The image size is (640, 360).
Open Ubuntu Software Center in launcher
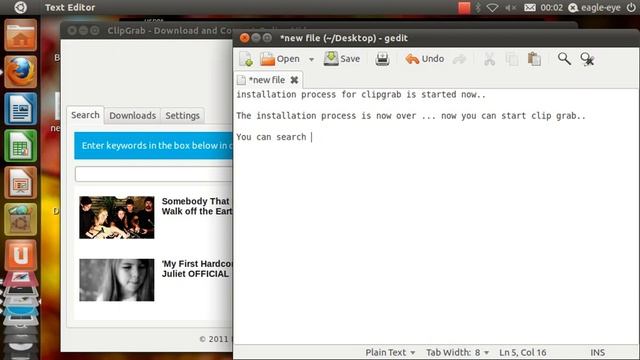click(21, 219)
